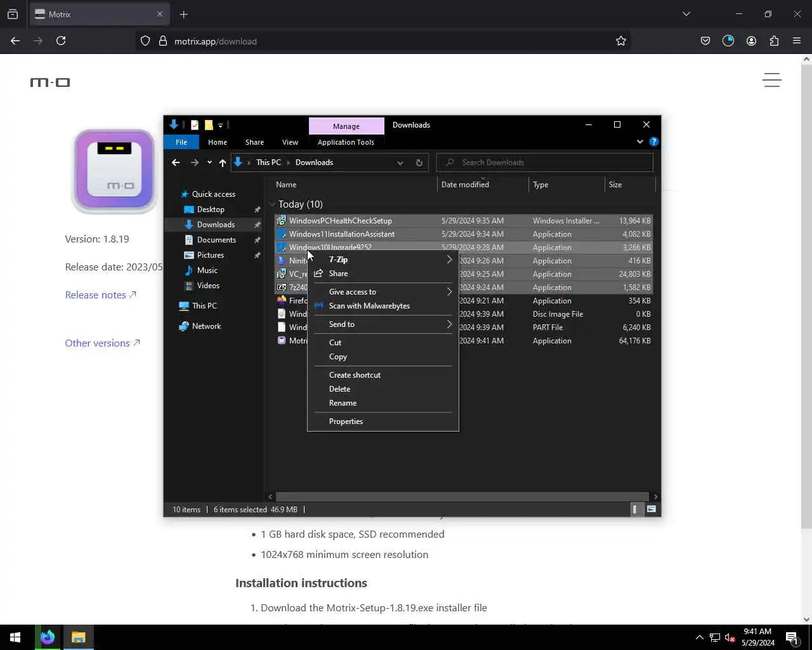The height and width of the screenshot is (650, 812).
Task: Open the Firefox extensions puzzle icon
Action: (x=774, y=41)
